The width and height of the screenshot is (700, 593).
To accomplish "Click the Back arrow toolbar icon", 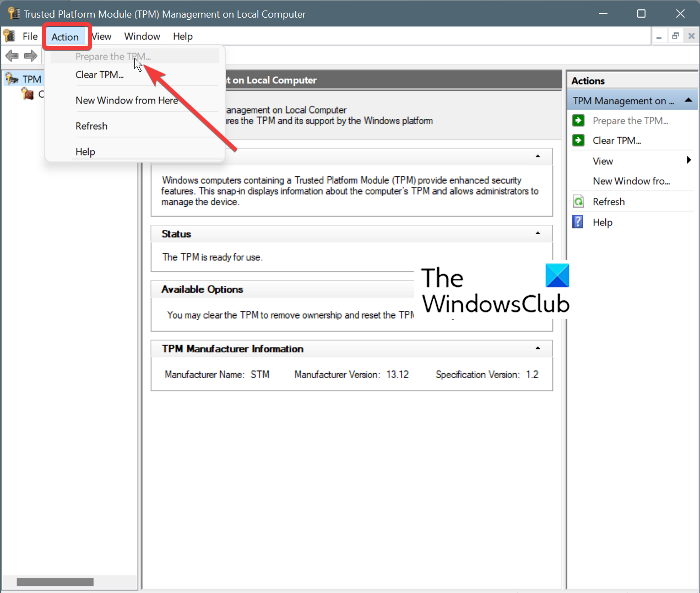I will click(x=12, y=56).
